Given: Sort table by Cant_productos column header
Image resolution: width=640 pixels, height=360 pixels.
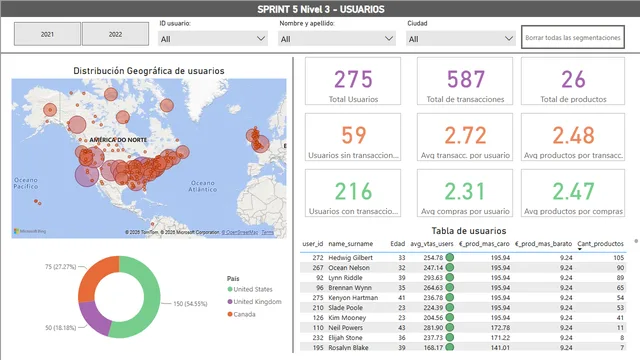Looking at the screenshot, I should point(600,244).
